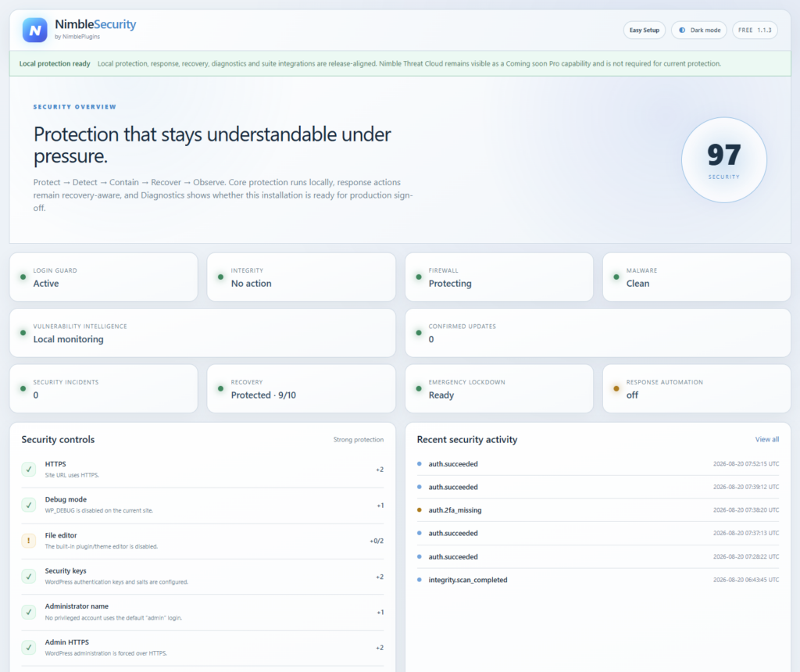Viewport: 800px width, 672px height.
Task: Select the HTTPS control row title
Action: (x=55, y=464)
